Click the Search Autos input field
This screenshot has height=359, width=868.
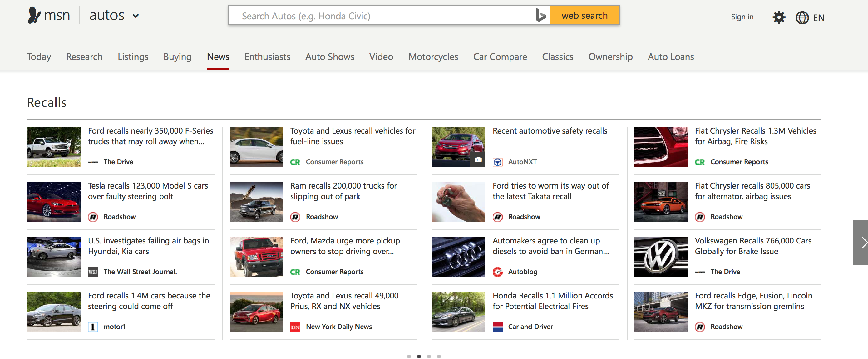click(381, 16)
